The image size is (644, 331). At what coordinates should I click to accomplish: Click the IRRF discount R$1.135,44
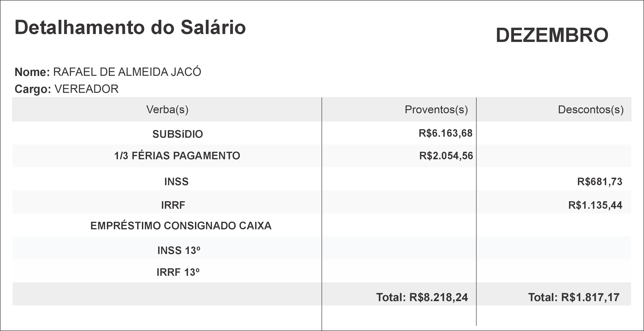click(595, 205)
